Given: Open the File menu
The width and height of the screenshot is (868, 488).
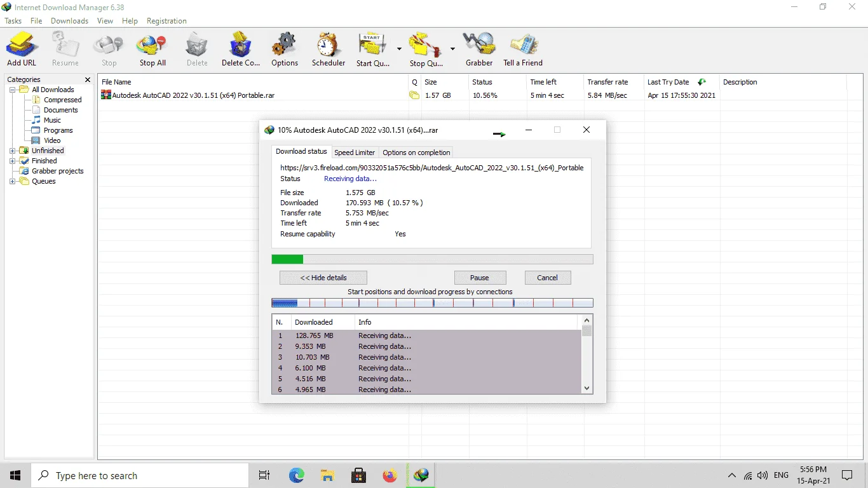Looking at the screenshot, I should point(36,21).
